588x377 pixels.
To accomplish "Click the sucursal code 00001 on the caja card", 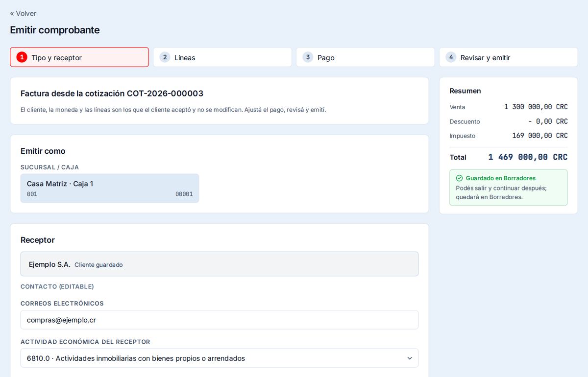I will pyautogui.click(x=184, y=194).
